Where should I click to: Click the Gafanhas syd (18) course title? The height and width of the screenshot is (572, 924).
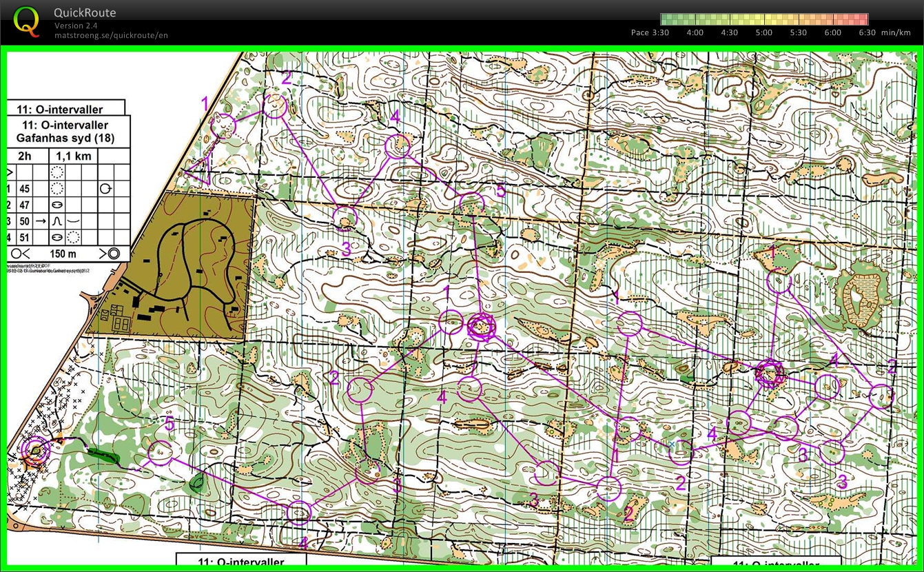(x=65, y=138)
